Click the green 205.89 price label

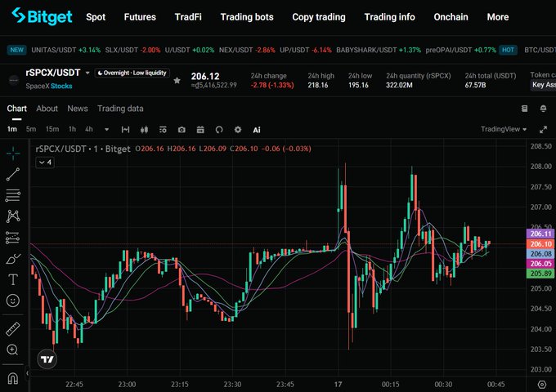point(540,274)
